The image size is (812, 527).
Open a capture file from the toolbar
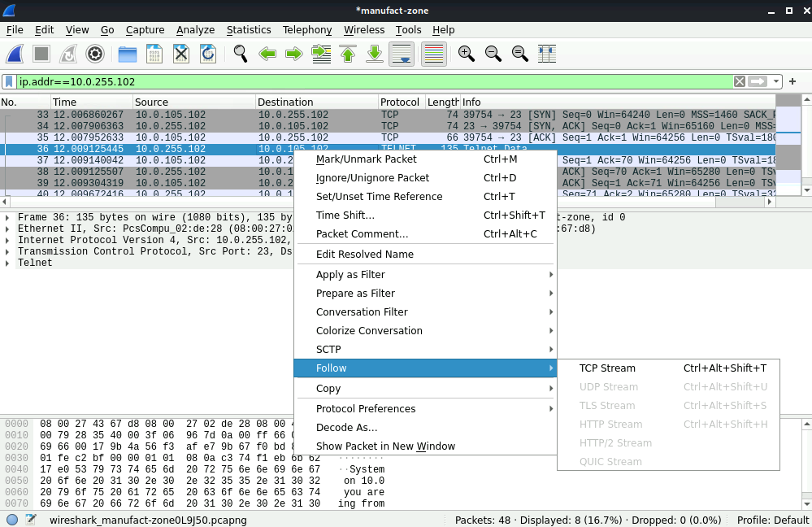point(128,54)
